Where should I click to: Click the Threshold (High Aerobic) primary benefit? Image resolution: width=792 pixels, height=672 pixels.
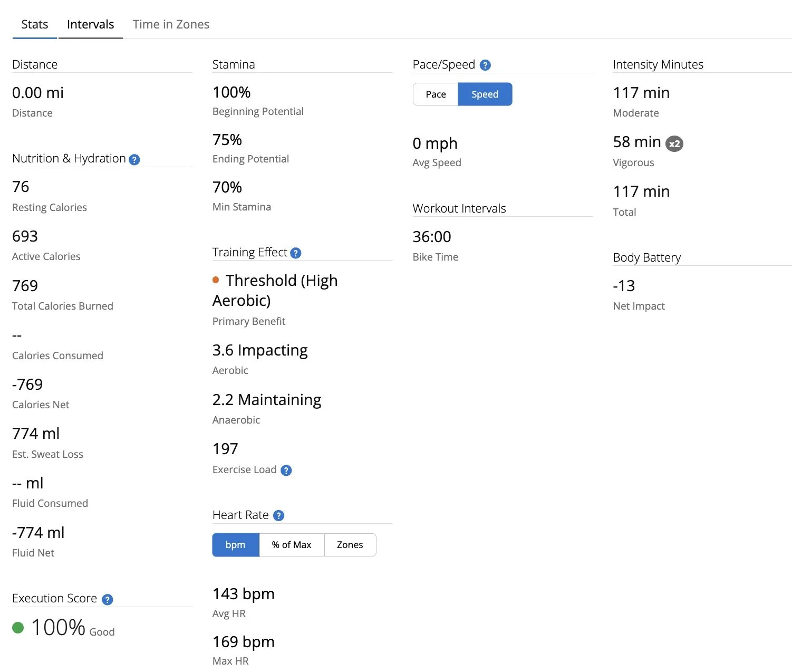point(275,291)
